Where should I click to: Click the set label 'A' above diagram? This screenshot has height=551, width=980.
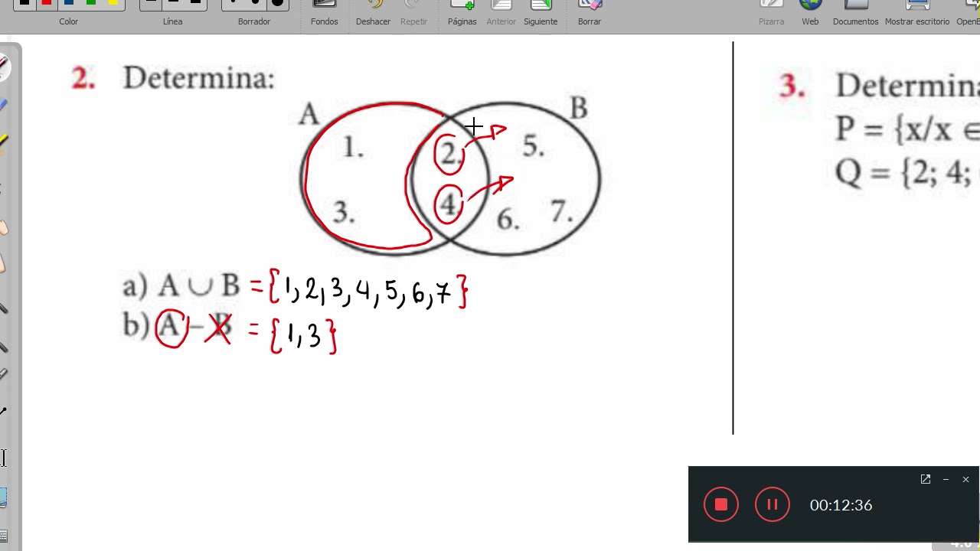(x=309, y=114)
